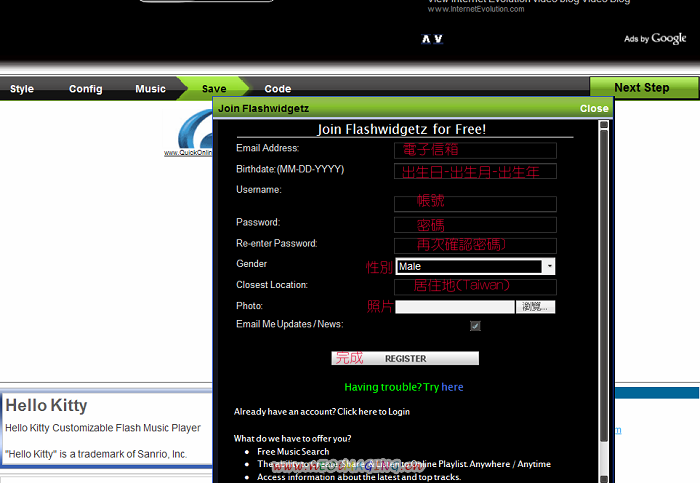The height and width of the screenshot is (483, 700).
Task: Click 'Hello Kitty Customizable Flash Music Player' text
Action: [103, 428]
